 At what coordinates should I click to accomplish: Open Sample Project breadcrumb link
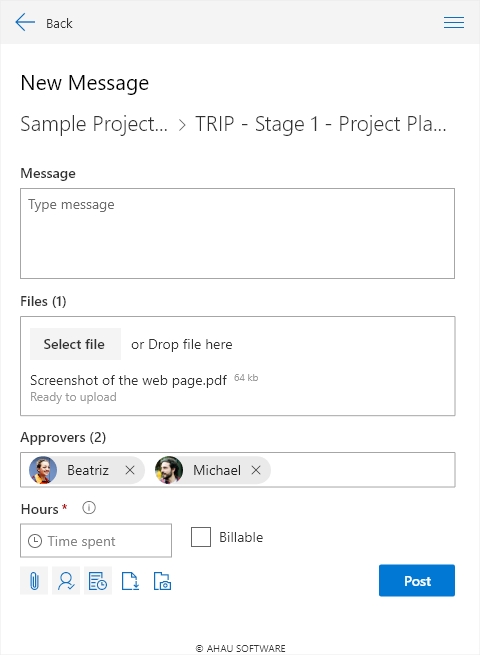pyautogui.click(x=94, y=124)
